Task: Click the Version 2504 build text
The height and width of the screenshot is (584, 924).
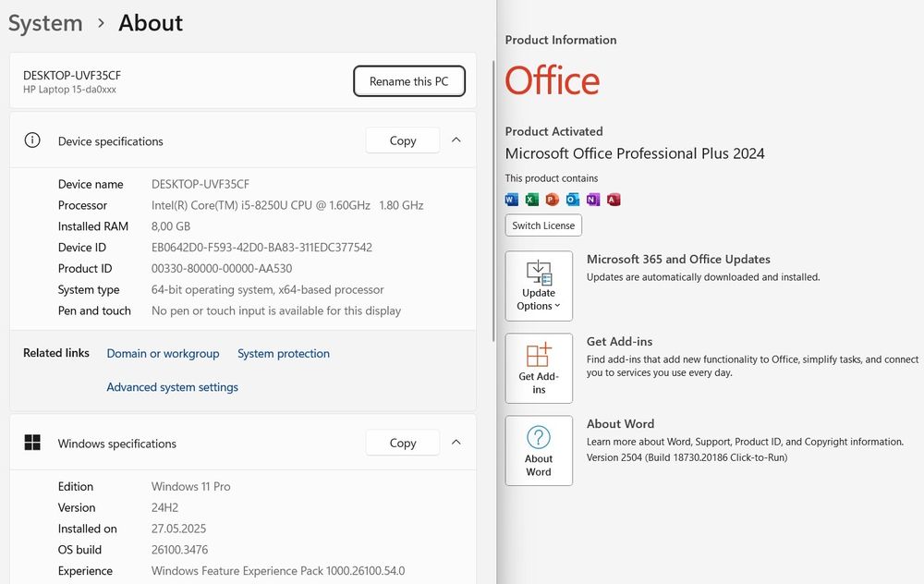Action: (x=687, y=457)
